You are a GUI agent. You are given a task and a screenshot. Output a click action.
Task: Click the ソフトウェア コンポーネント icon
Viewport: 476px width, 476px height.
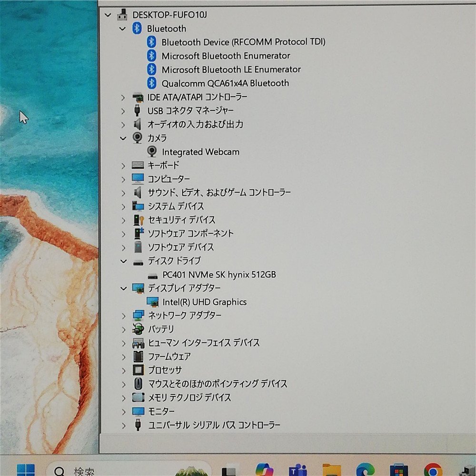139,233
